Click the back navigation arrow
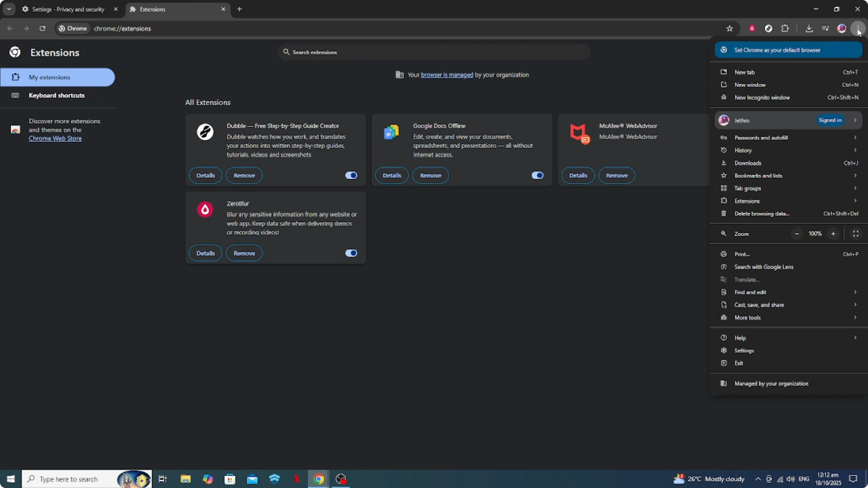The height and width of the screenshot is (488, 868). (x=10, y=29)
